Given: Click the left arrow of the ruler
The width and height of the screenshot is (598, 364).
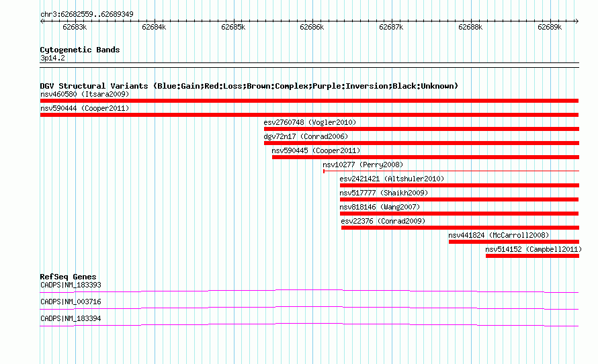Looking at the screenshot, I should click(x=42, y=21).
